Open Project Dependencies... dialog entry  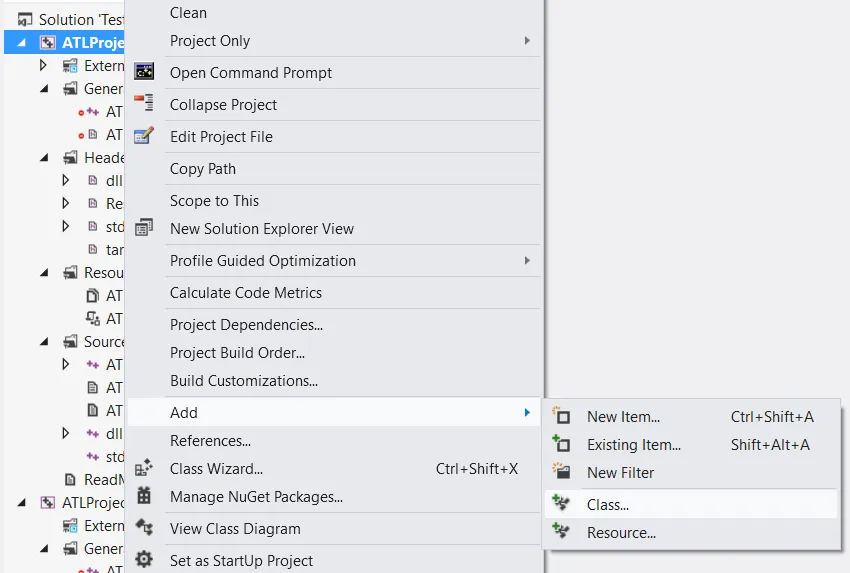246,324
